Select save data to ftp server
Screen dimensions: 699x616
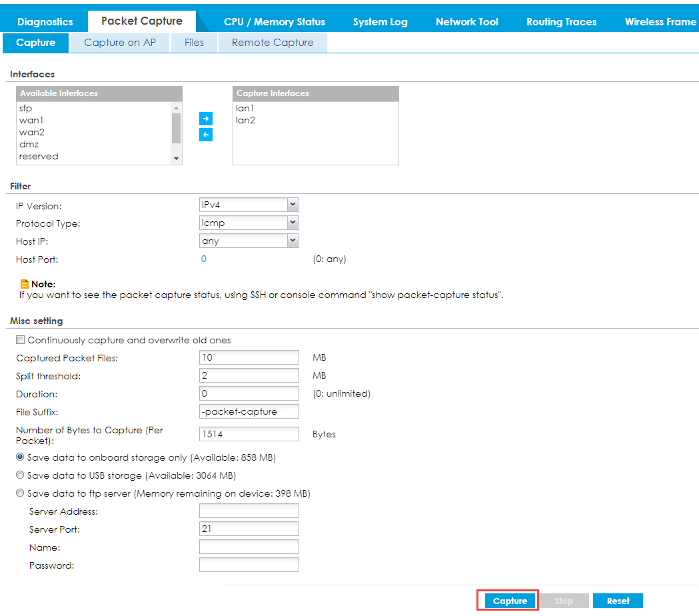21,494
